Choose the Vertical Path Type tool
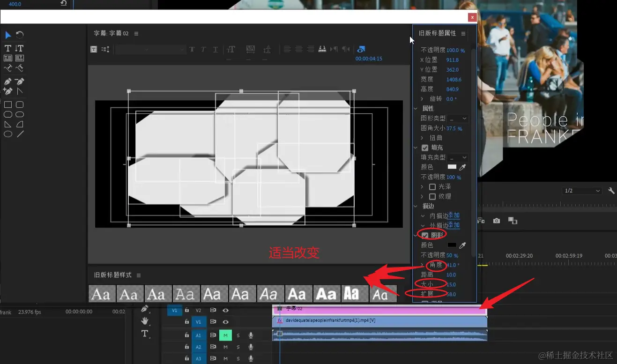Image resolution: width=617 pixels, height=364 pixels. 20,68
